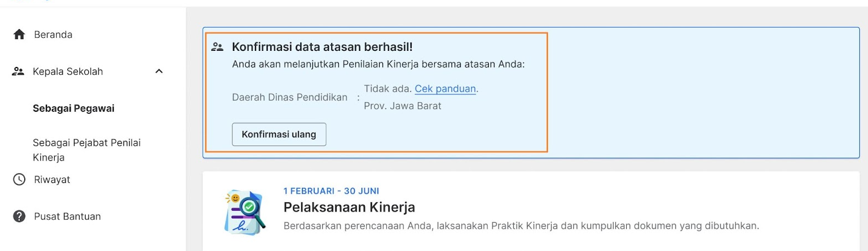Open the Beranda menu item
The width and height of the screenshot is (868, 251).
click(53, 35)
